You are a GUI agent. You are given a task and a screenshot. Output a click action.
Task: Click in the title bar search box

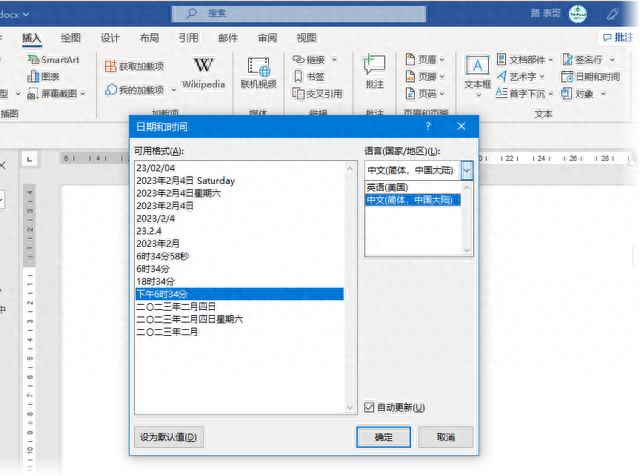pyautogui.click(x=299, y=13)
